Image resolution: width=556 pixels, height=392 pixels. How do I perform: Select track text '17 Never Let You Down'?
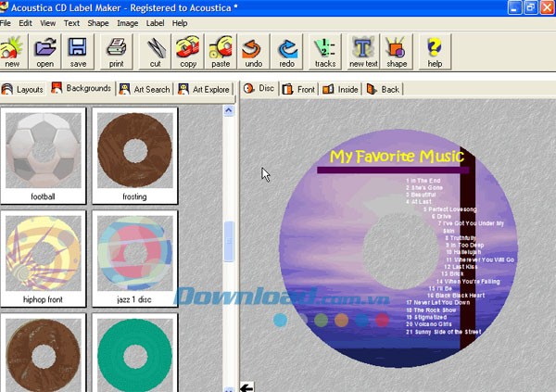pos(438,303)
